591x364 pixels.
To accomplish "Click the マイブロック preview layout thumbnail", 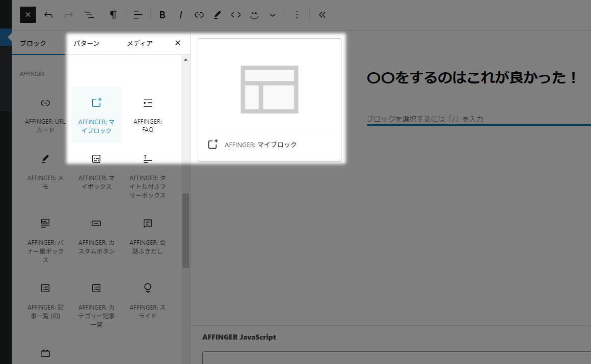I will tap(270, 89).
